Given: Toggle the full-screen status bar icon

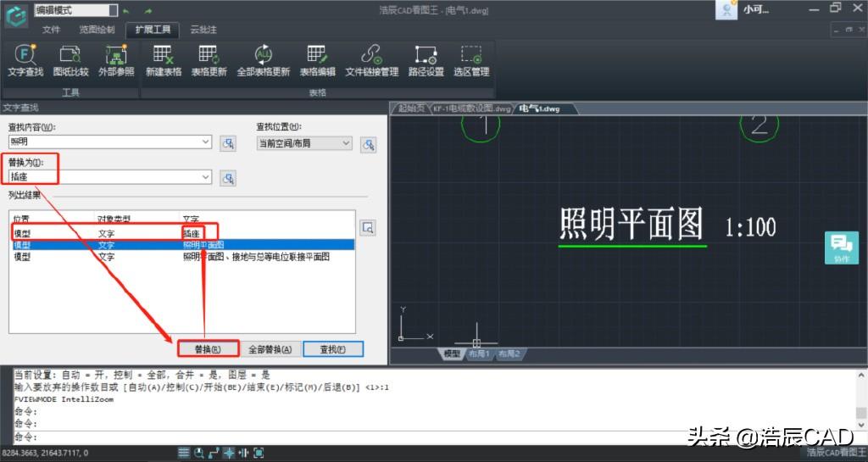Looking at the screenshot, I should pyautogui.click(x=259, y=453).
